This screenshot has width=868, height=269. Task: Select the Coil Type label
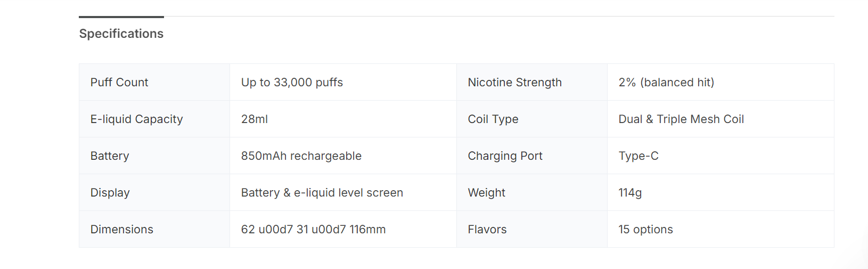493,119
